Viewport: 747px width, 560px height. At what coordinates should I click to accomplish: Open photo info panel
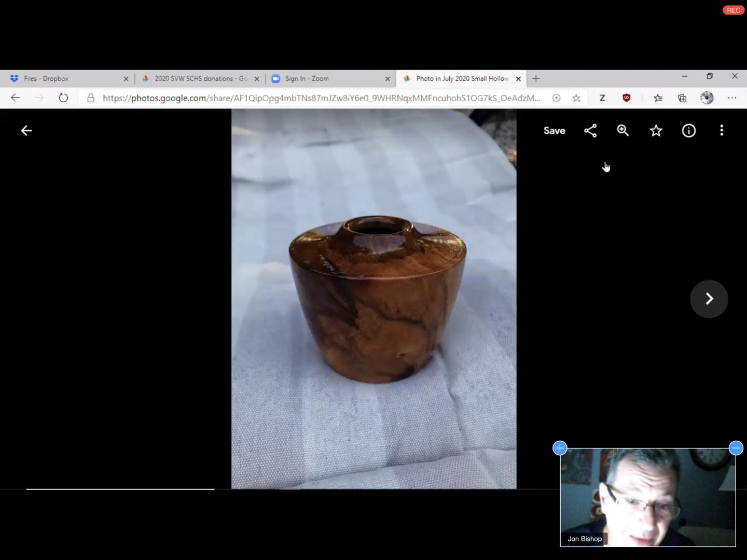click(x=689, y=131)
